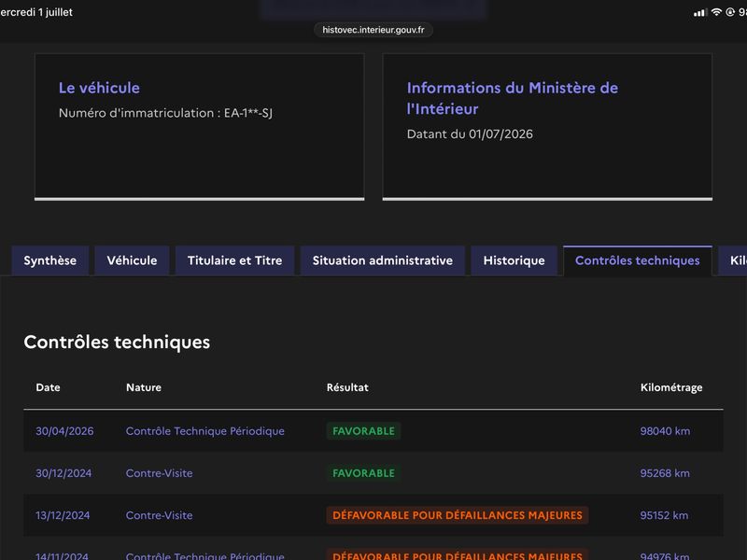Select date 13/12/2024 in the table

click(x=63, y=515)
